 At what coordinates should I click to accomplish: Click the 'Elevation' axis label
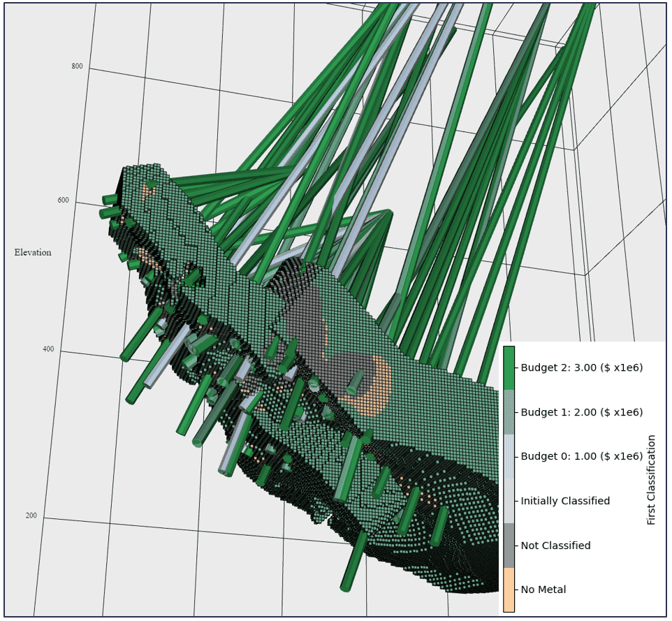click(33, 252)
